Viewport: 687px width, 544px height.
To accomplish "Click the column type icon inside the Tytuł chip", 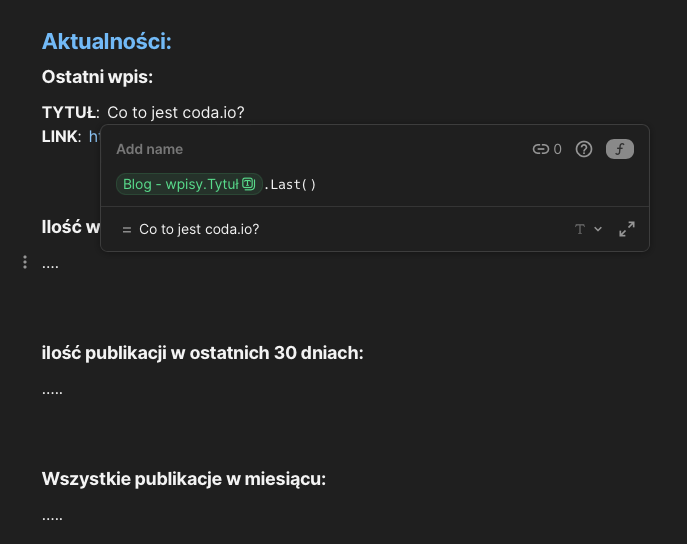I will pyautogui.click(x=249, y=184).
